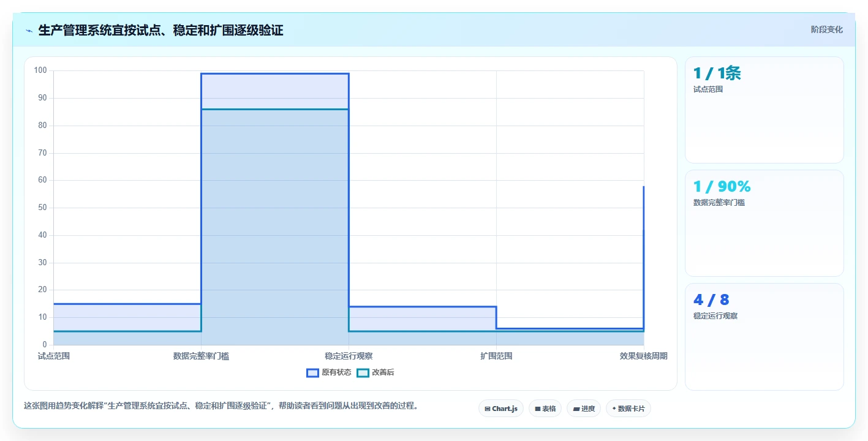Open the 稳定运行观察 stat card

(x=764, y=337)
